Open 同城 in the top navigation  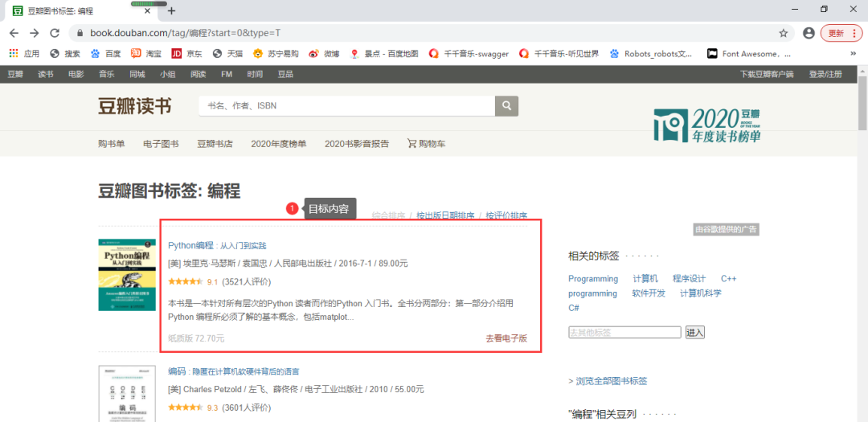(137, 74)
